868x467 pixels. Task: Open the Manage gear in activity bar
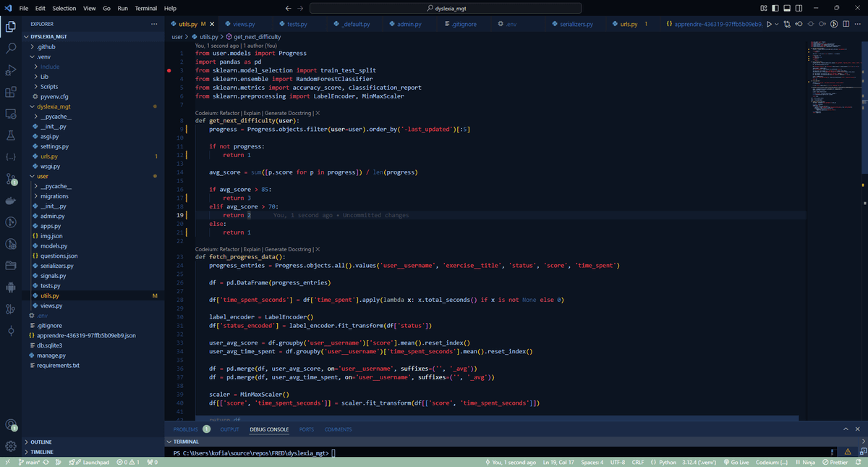pyautogui.click(x=11, y=446)
